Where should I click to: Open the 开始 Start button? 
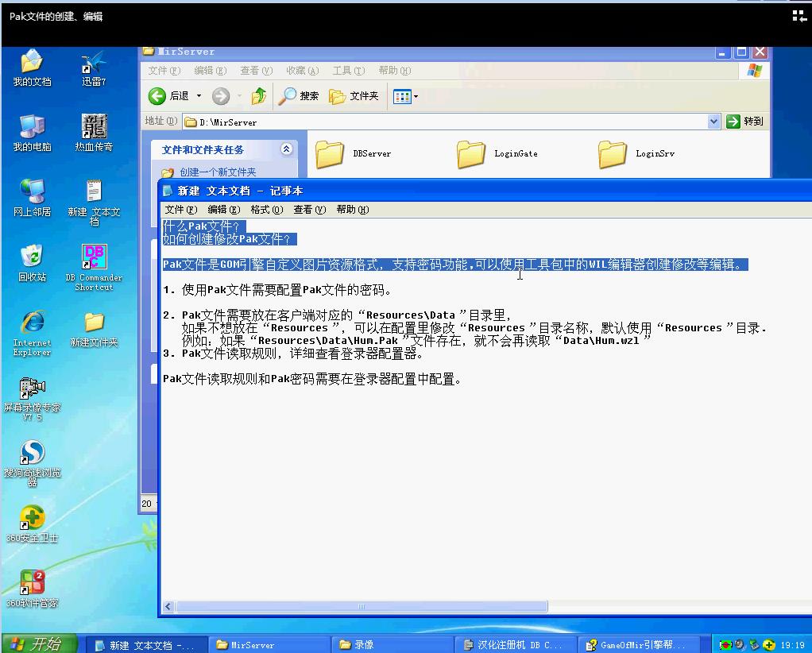pos(40,644)
